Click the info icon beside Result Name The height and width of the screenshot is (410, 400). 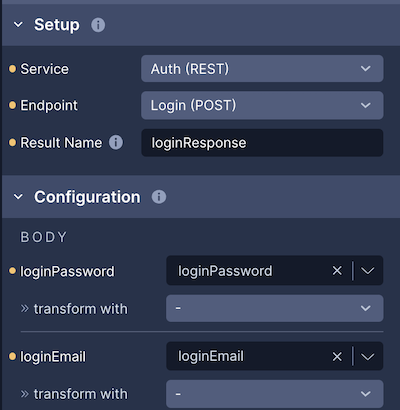pos(116,143)
